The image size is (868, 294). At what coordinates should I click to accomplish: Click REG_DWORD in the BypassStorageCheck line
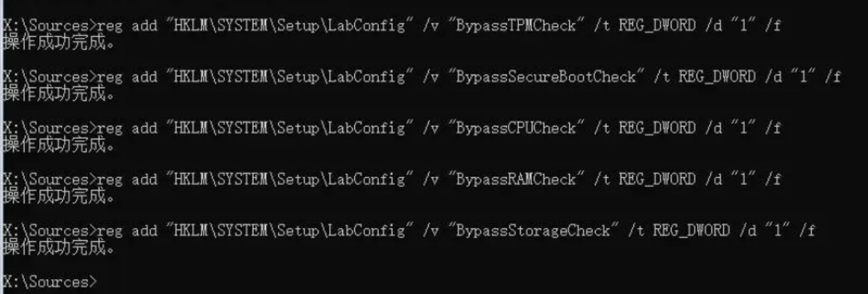pos(691,231)
